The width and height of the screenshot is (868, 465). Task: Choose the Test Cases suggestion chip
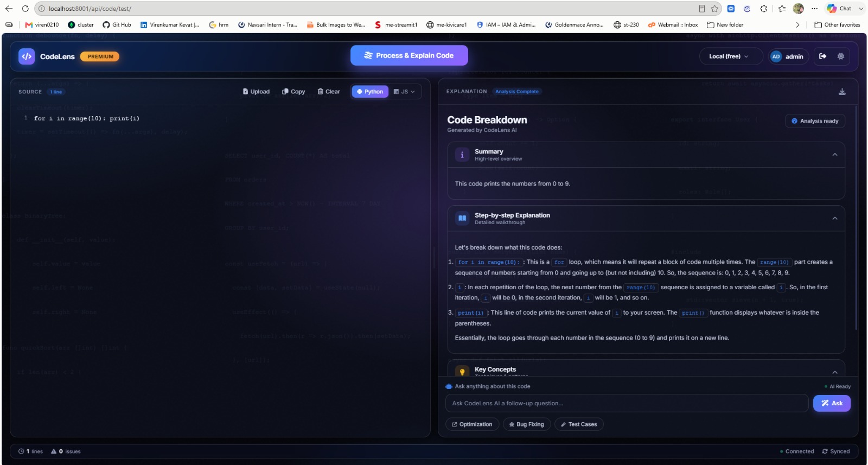point(579,424)
